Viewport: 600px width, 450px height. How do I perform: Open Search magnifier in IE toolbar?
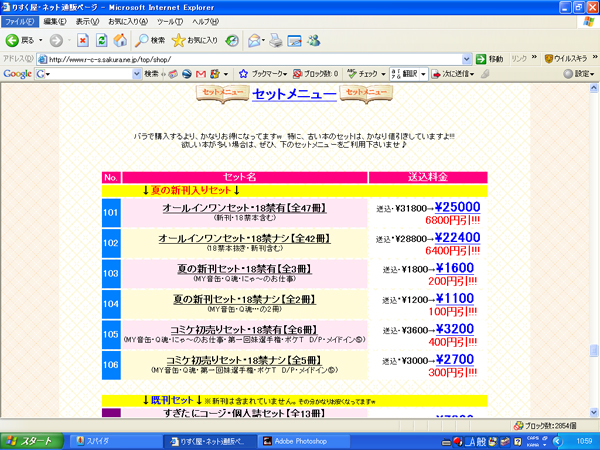click(x=150, y=40)
